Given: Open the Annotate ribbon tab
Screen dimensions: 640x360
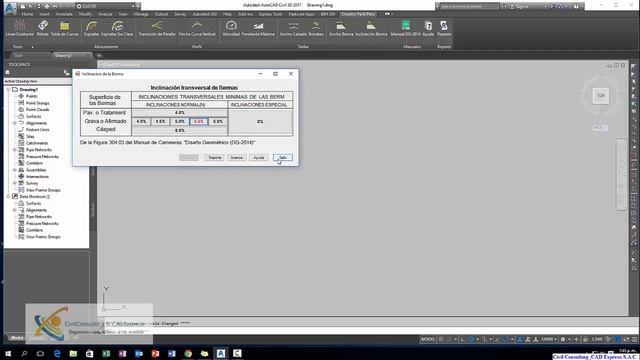Looking at the screenshot, I should (x=64, y=14).
